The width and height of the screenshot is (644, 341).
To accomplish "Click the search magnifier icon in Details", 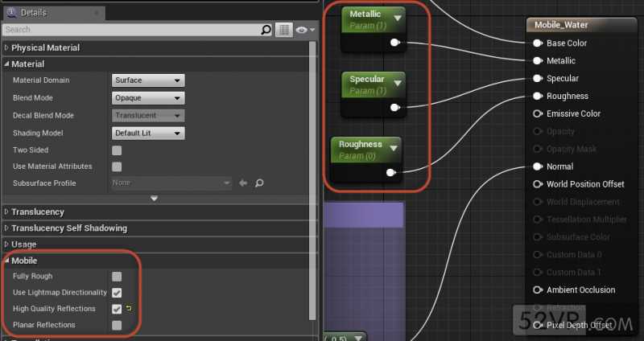I will pyautogui.click(x=266, y=30).
